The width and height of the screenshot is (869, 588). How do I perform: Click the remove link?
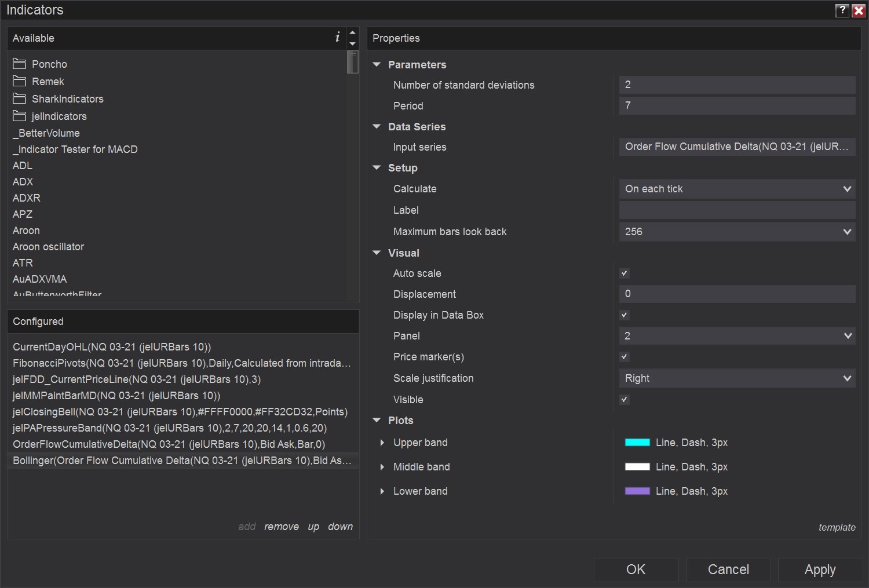click(x=282, y=527)
